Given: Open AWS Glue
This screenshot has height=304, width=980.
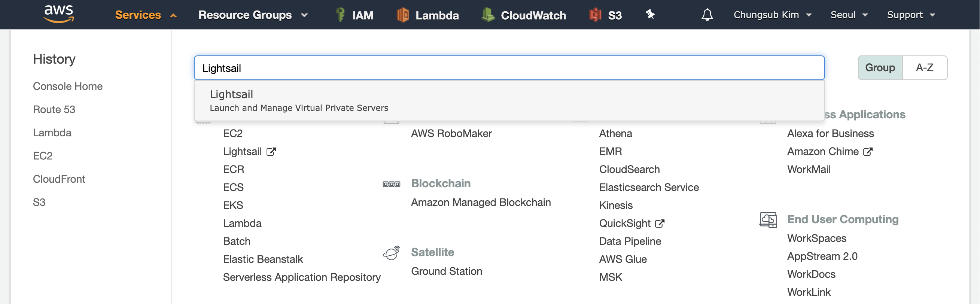Looking at the screenshot, I should pos(623,259).
